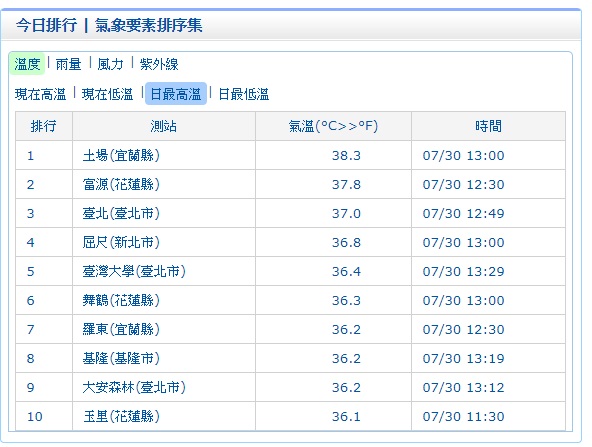Switch to the 溫度 tab

click(27, 64)
